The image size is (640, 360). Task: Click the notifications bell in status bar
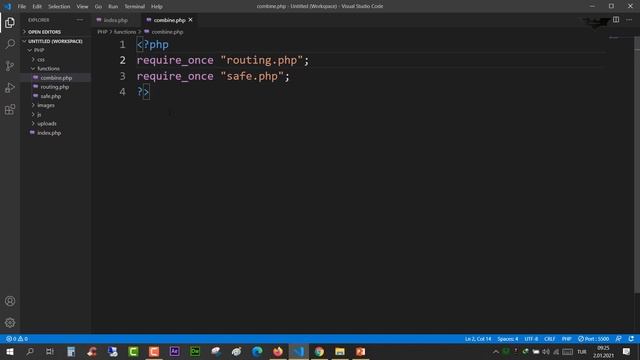pos(631,339)
